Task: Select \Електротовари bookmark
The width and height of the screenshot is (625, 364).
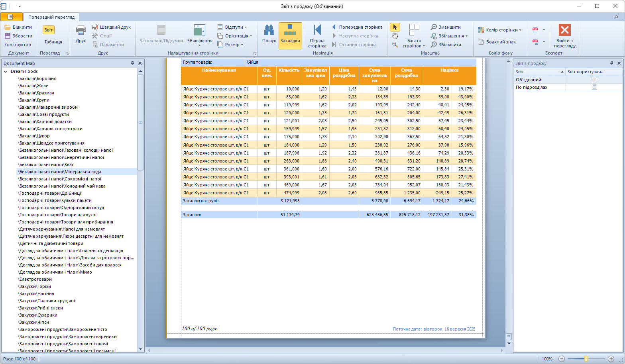Action: point(35,279)
